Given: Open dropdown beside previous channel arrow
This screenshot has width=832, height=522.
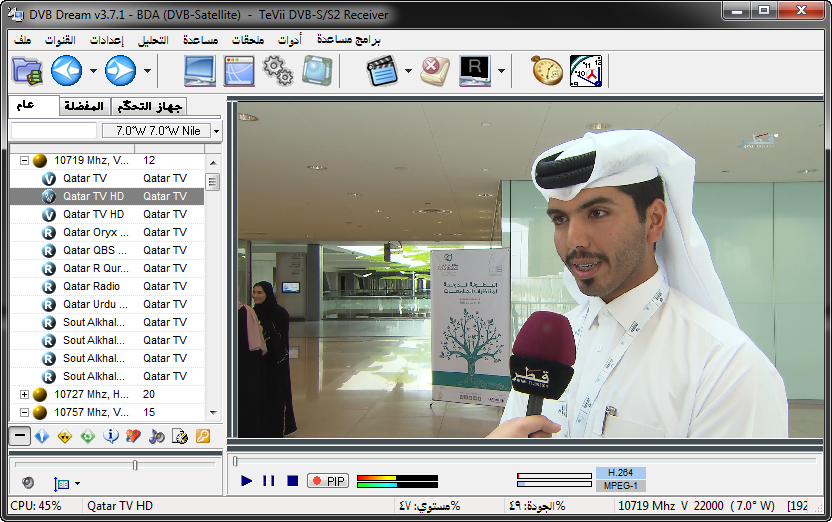Looking at the screenshot, I should [x=93, y=71].
